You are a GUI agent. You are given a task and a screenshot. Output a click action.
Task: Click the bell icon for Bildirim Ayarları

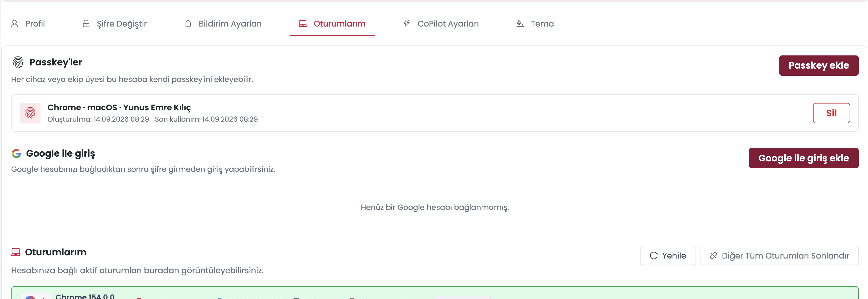click(x=188, y=24)
